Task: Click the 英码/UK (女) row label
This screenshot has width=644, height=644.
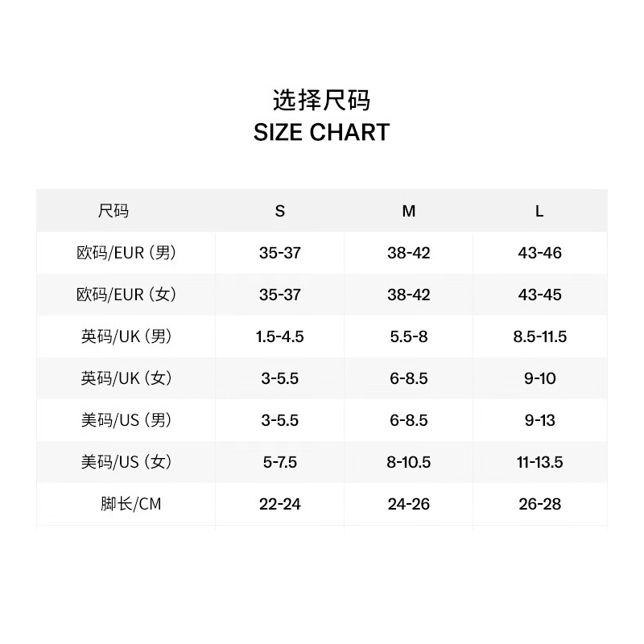Action: pyautogui.click(x=126, y=378)
